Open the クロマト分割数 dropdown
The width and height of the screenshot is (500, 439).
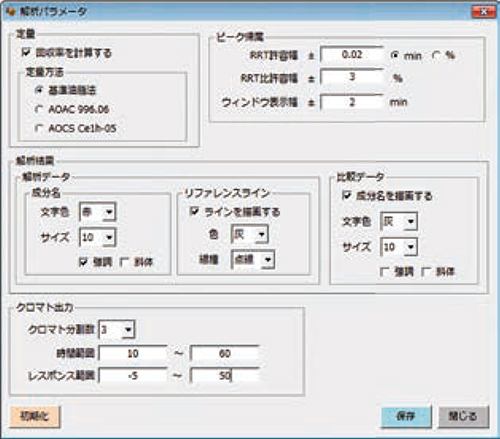point(117,330)
